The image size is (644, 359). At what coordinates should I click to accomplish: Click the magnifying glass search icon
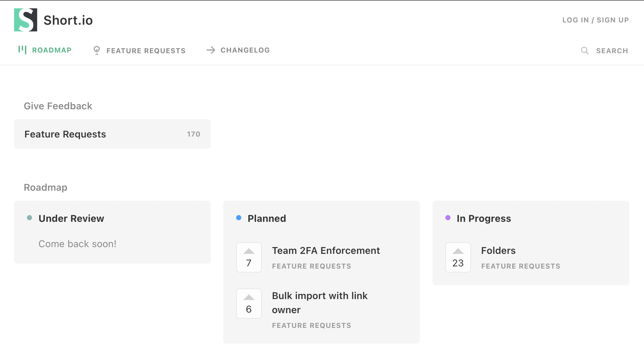pos(585,51)
